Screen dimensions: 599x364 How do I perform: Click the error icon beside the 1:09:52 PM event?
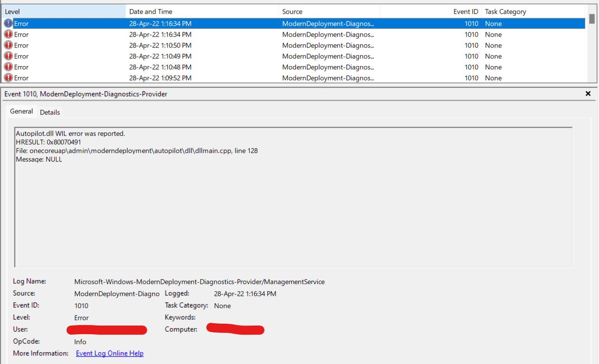(x=8, y=78)
